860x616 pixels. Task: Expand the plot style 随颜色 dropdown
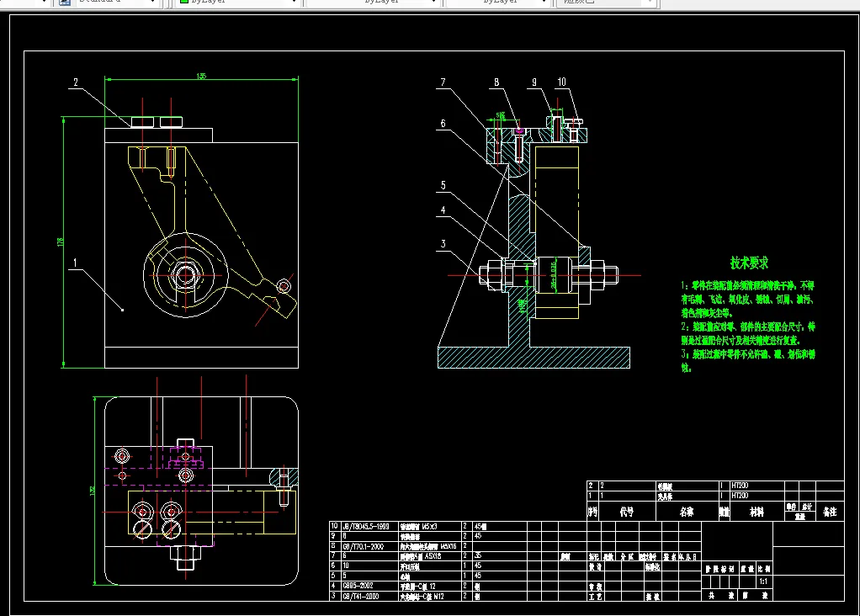(650, 3)
